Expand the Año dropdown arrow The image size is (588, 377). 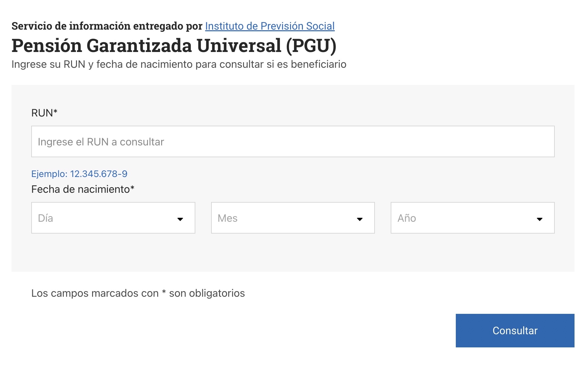[x=540, y=219]
